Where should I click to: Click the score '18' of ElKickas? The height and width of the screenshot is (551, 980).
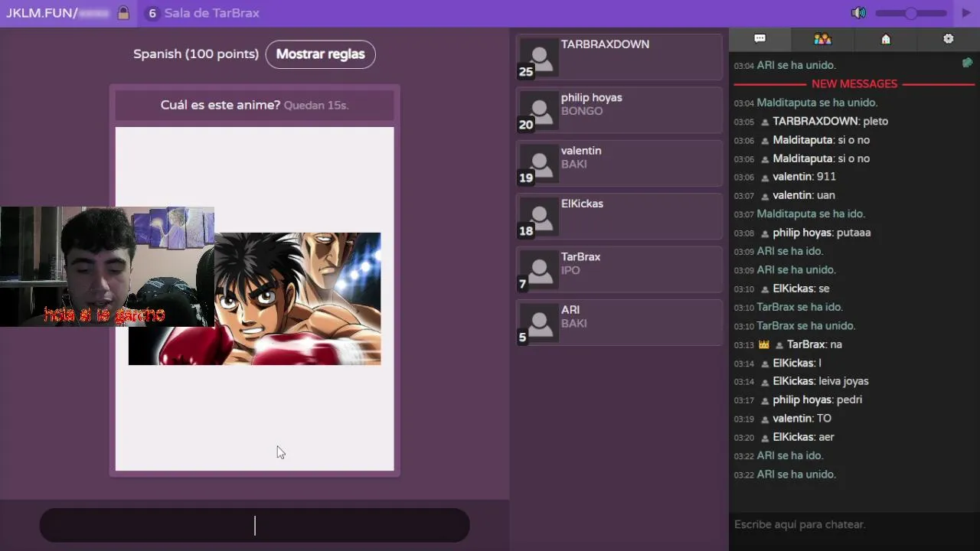tap(526, 231)
